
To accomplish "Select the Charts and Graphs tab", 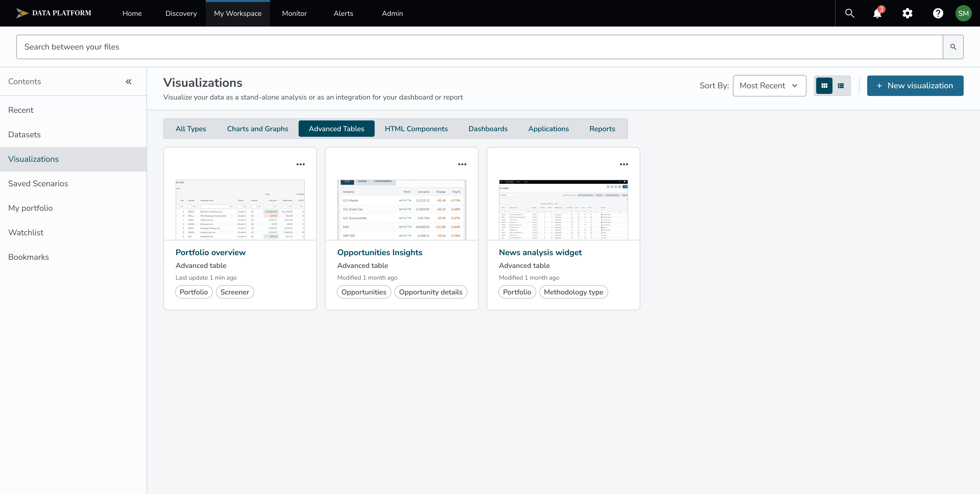I will point(258,129).
